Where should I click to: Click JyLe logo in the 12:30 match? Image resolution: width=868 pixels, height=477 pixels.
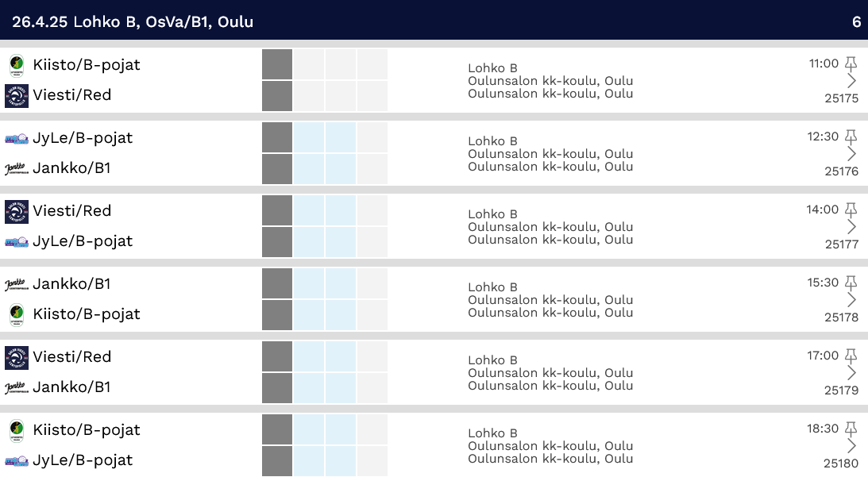17,138
